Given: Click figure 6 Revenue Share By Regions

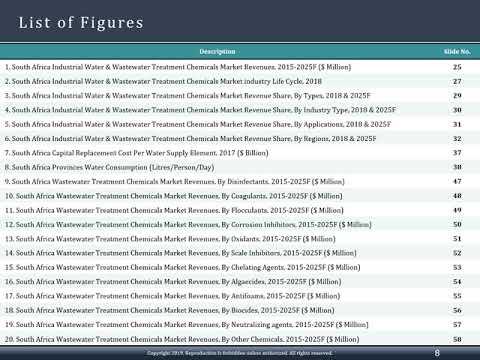Looking at the screenshot, I should point(190,139).
